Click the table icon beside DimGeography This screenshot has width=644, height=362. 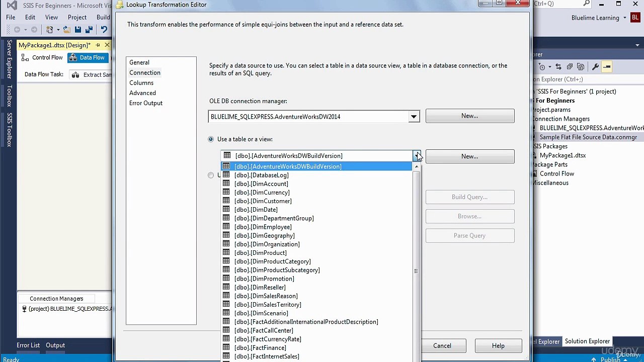click(x=226, y=235)
